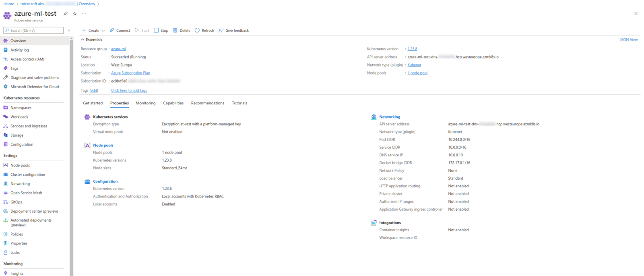This screenshot has width=644, height=276.
Task: Click the Properties bars icon in sidebar
Action: (x=6, y=243)
